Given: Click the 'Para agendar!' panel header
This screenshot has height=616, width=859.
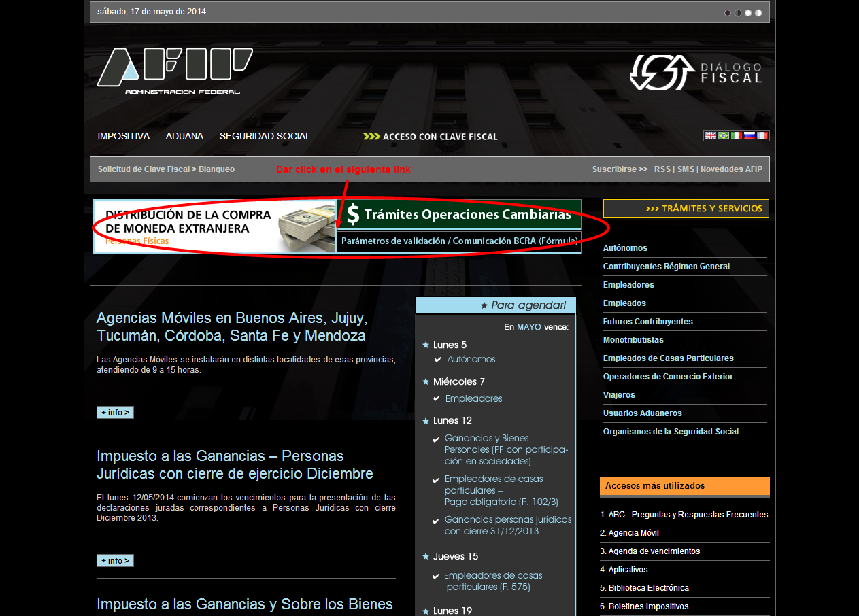Looking at the screenshot, I should pyautogui.click(x=496, y=305).
